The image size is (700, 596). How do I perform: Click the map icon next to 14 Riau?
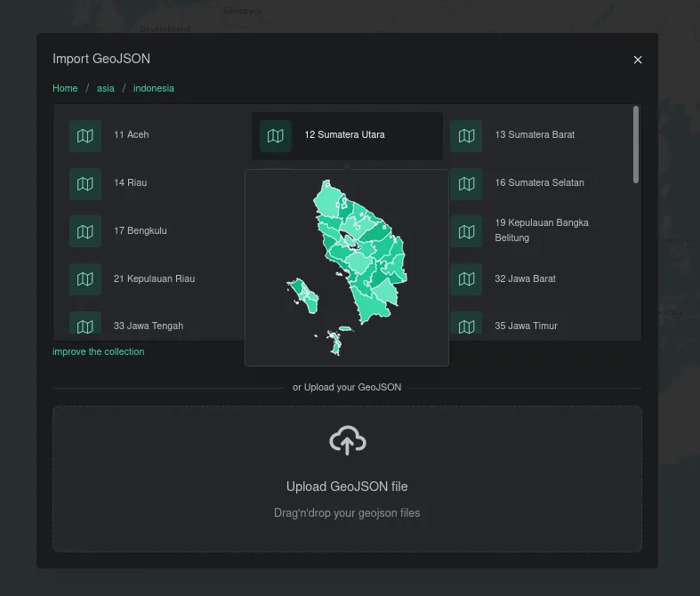tap(85, 184)
